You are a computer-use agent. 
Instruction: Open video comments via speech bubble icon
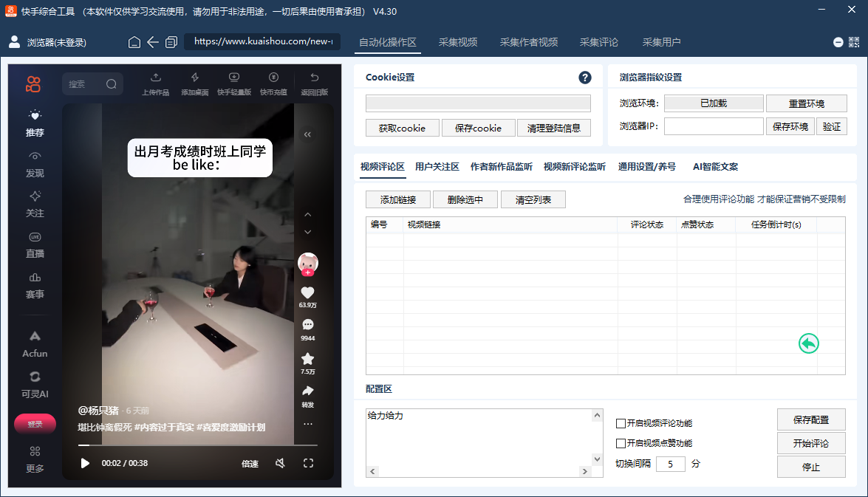click(x=307, y=325)
